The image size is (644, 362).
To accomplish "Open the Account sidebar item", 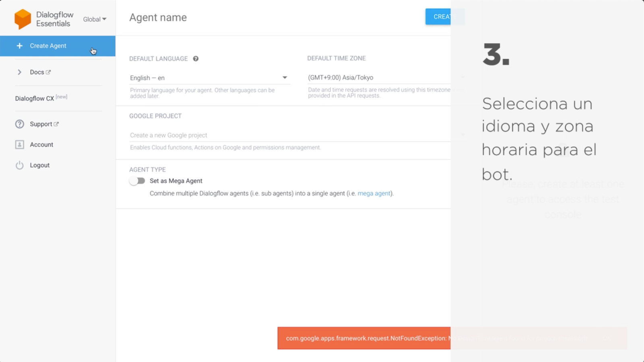I will click(41, 145).
